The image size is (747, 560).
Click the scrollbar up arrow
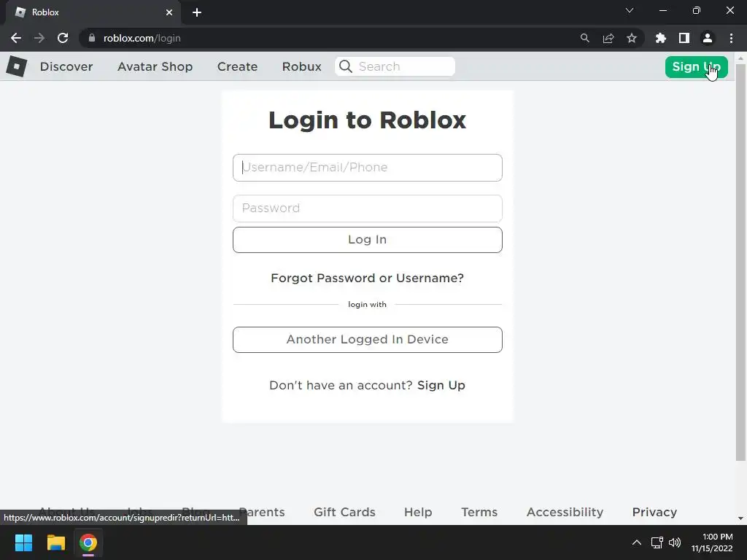click(740, 58)
